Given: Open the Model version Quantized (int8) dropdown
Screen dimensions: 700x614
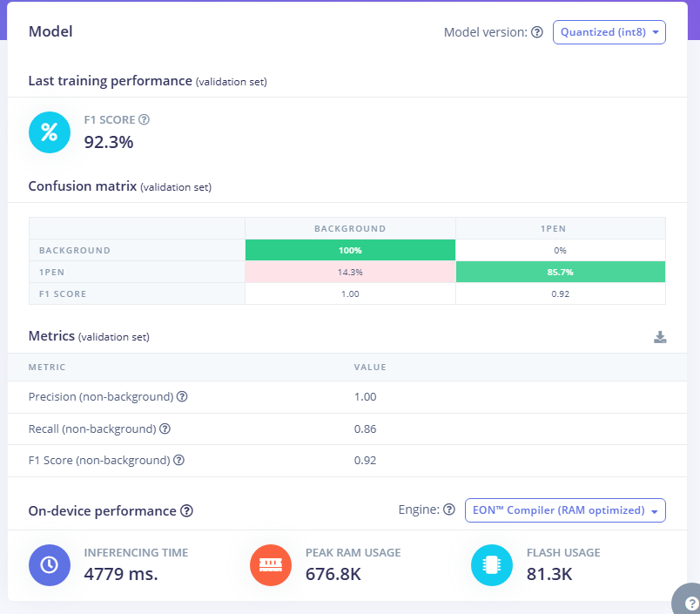Looking at the screenshot, I should [609, 31].
